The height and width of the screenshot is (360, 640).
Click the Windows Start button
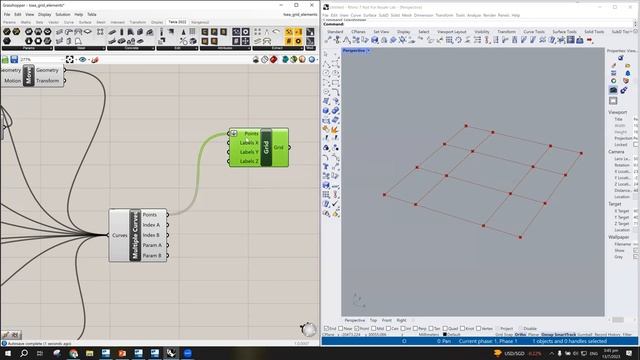coord(8,353)
